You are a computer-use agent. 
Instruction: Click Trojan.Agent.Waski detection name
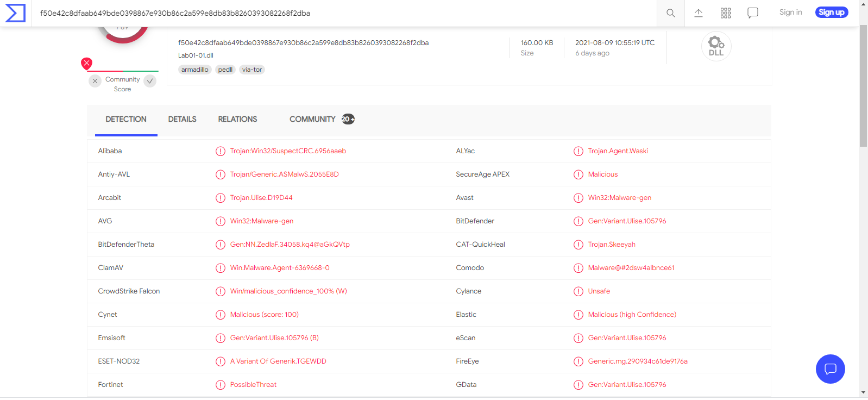click(x=618, y=151)
